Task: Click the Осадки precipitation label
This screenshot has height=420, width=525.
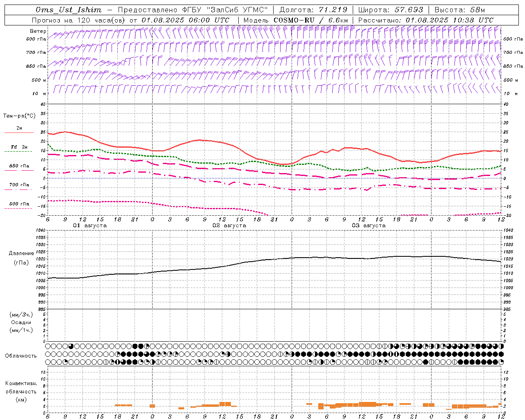Action: 21,322
